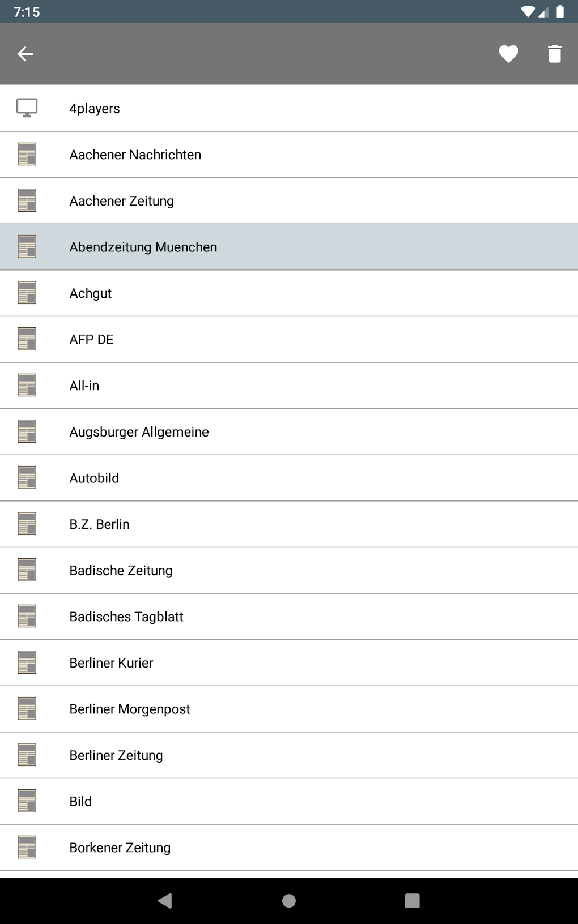Image resolution: width=578 pixels, height=924 pixels.
Task: Tap the trash delete icon
Action: [x=555, y=54]
